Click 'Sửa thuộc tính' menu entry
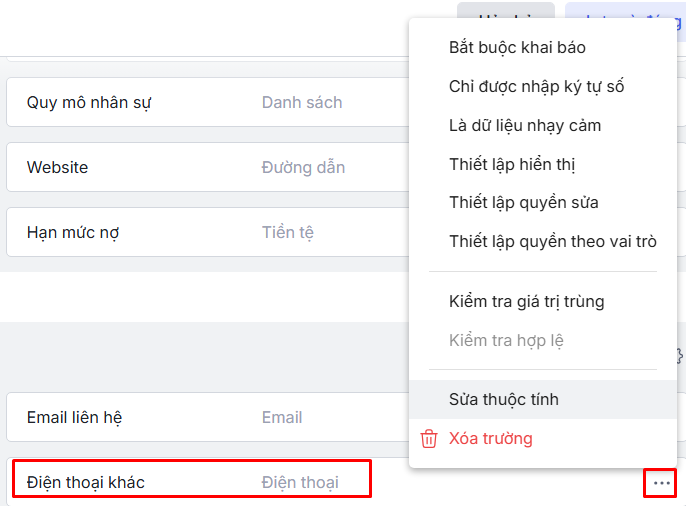Screen dimensions: 686x506 pyautogui.click(x=503, y=400)
